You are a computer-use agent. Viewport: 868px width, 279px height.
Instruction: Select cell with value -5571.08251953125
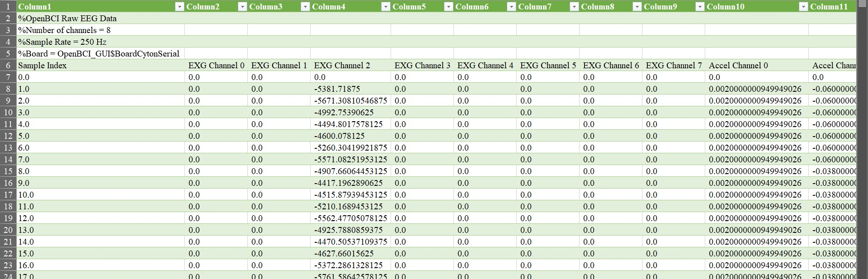coord(350,160)
